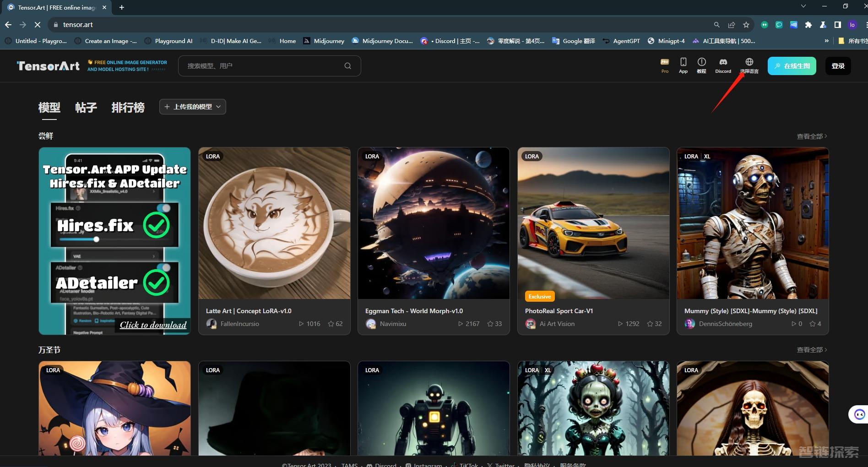Open the latte art fox thumbnail

274,223
